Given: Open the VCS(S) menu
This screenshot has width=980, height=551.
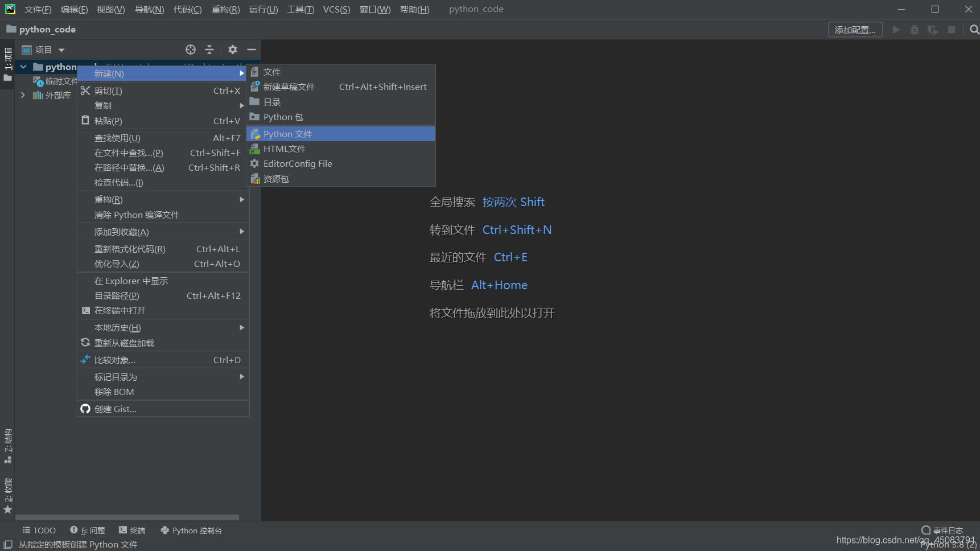Looking at the screenshot, I should click(x=337, y=9).
